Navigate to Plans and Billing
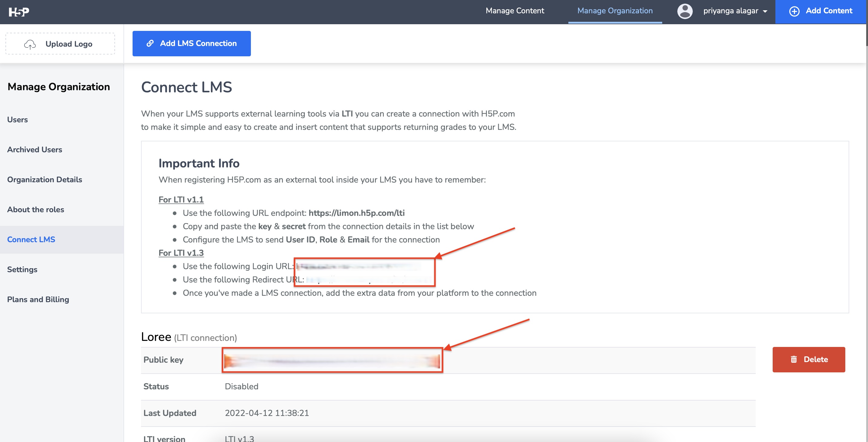The height and width of the screenshot is (442, 868). (x=38, y=300)
